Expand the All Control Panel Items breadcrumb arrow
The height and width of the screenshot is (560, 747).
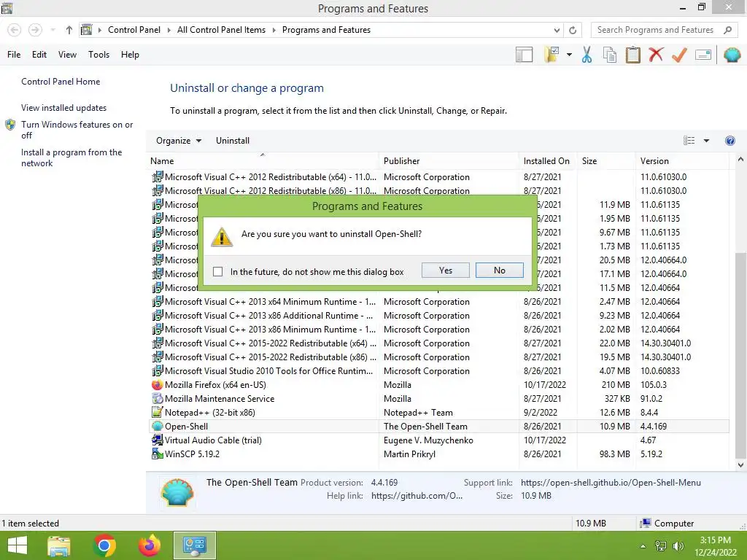point(274,30)
